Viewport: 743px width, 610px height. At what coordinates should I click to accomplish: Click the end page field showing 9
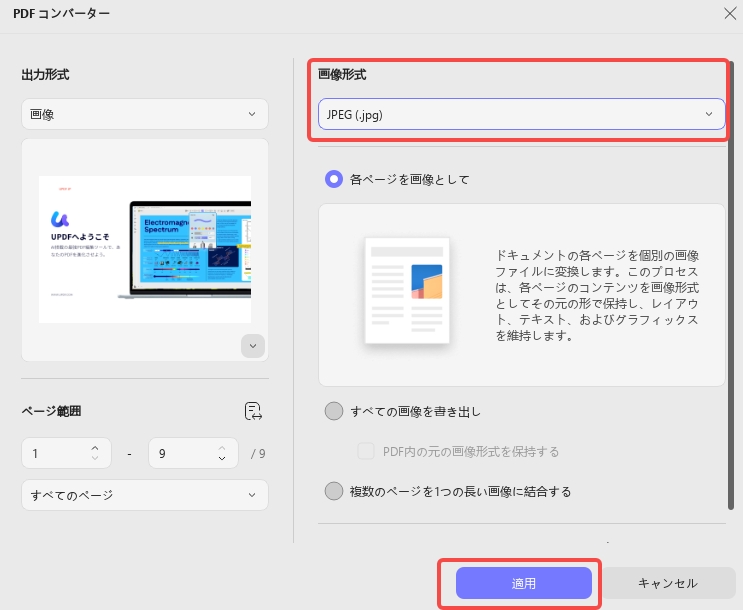193,453
